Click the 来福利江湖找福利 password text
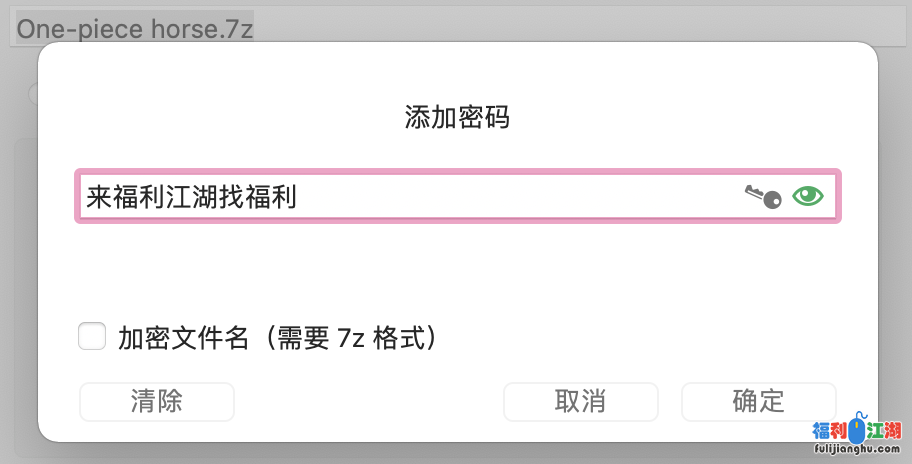This screenshot has width=912, height=464. click(191, 197)
